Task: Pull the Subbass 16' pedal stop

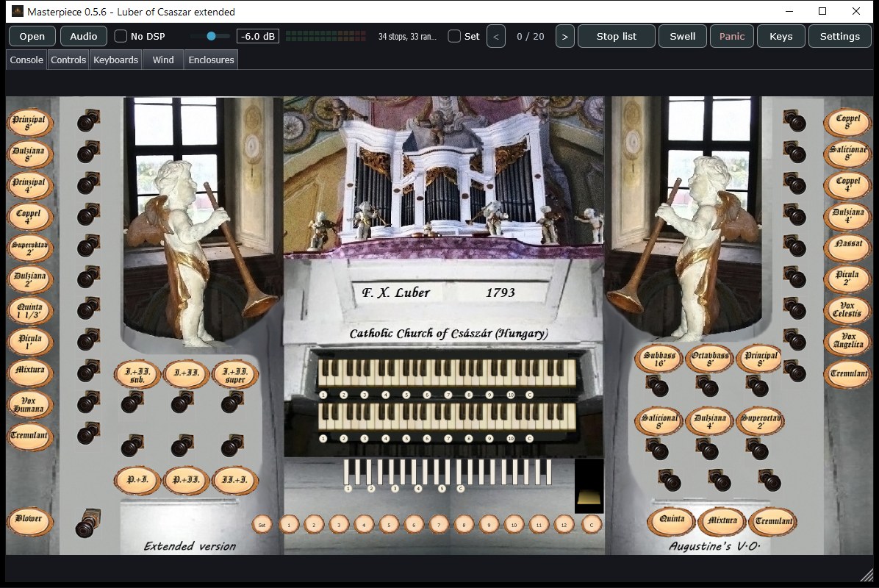Action: [659, 359]
